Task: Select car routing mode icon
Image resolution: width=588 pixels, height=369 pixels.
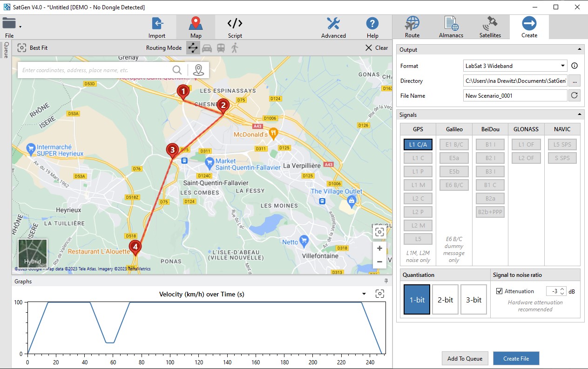Action: [x=207, y=48]
